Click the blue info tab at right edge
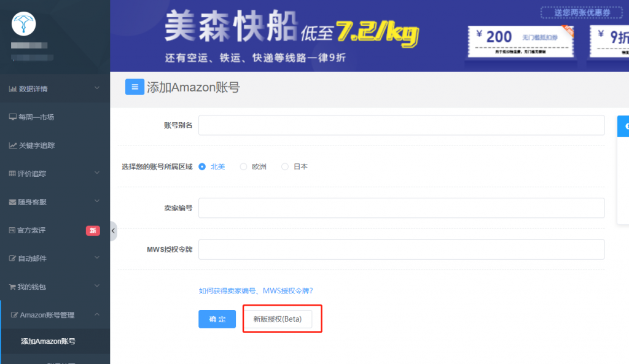This screenshot has width=629, height=364. click(623, 126)
